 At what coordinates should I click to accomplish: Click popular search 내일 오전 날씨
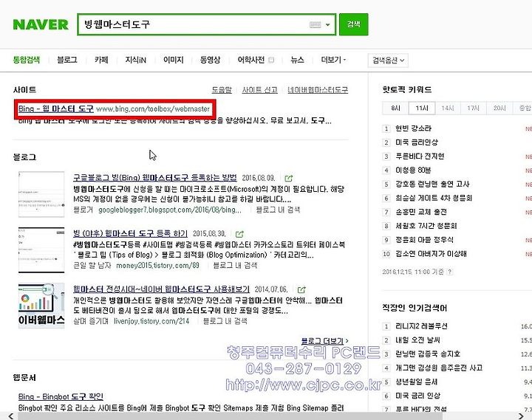coord(417,340)
